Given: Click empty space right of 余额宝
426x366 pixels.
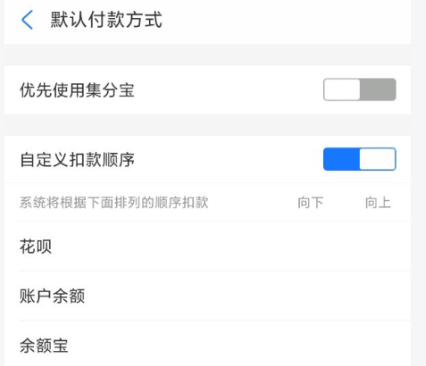Looking at the screenshot, I should coord(239,344).
